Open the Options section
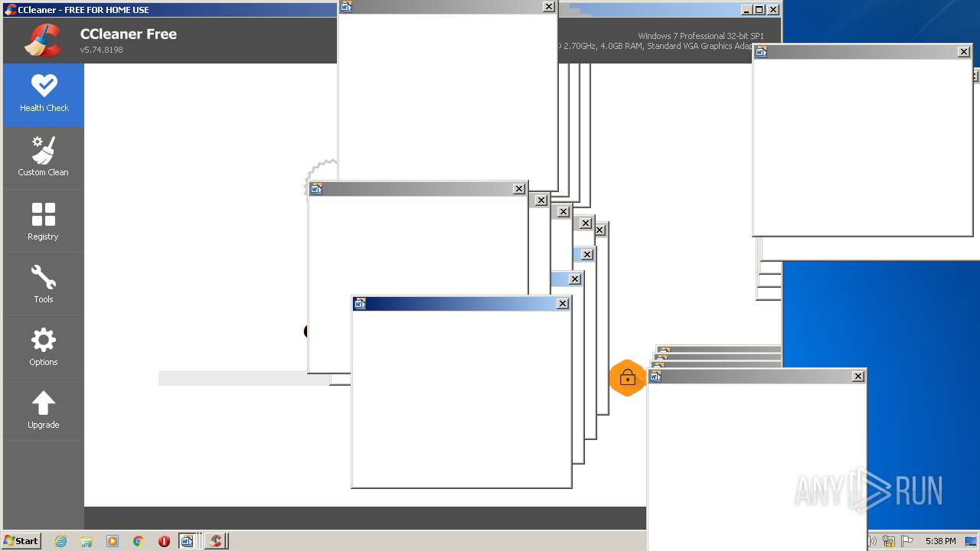The width and height of the screenshot is (980, 551). coord(44,347)
